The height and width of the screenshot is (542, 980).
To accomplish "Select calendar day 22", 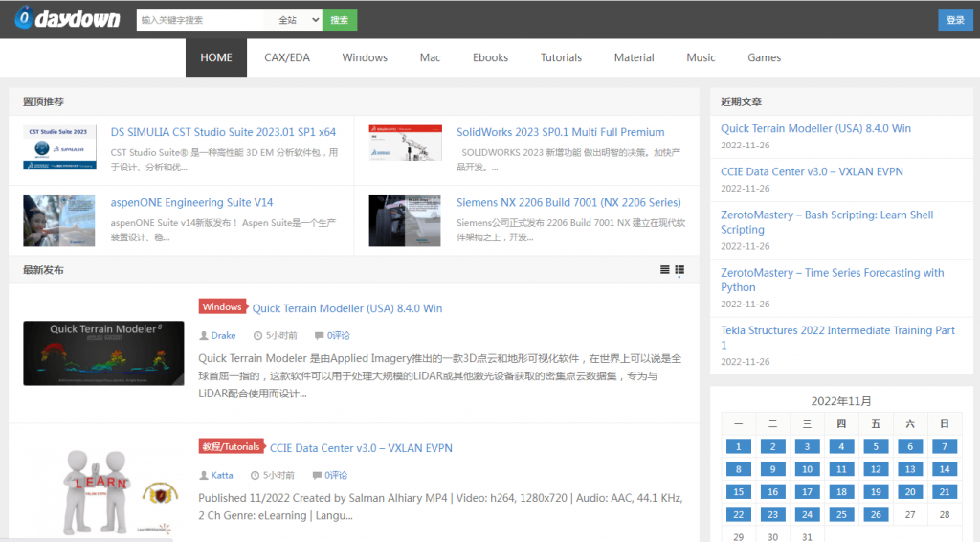I will (x=738, y=514).
